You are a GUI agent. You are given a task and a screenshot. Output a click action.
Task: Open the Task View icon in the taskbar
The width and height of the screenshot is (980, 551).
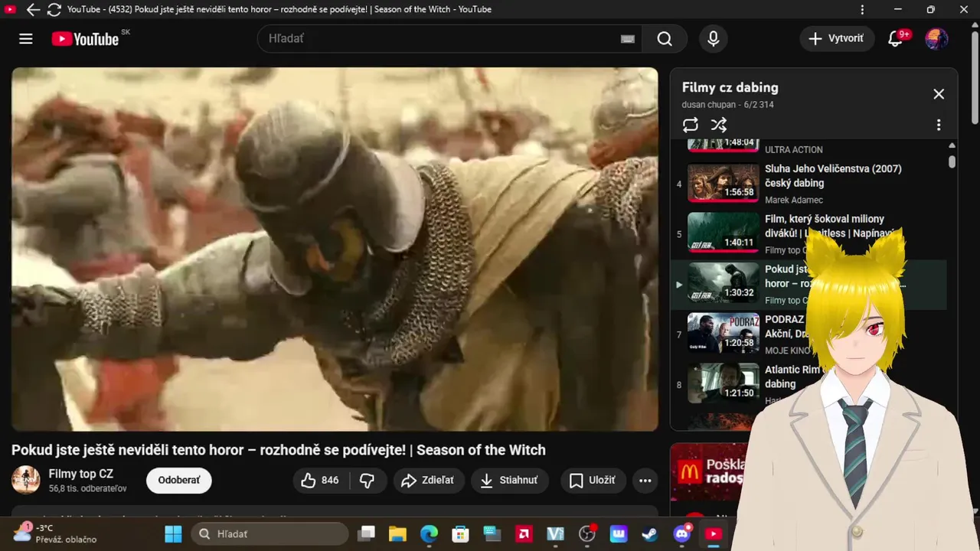367,533
